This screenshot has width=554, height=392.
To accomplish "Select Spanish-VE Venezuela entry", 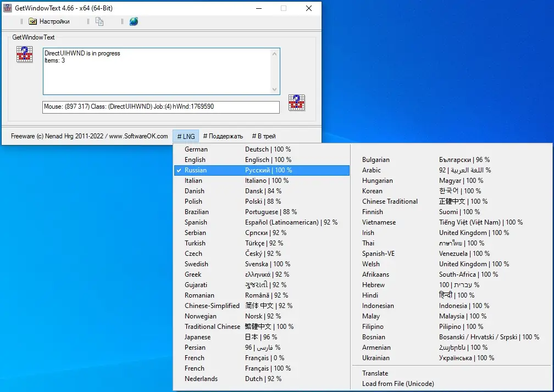I will tap(451, 254).
